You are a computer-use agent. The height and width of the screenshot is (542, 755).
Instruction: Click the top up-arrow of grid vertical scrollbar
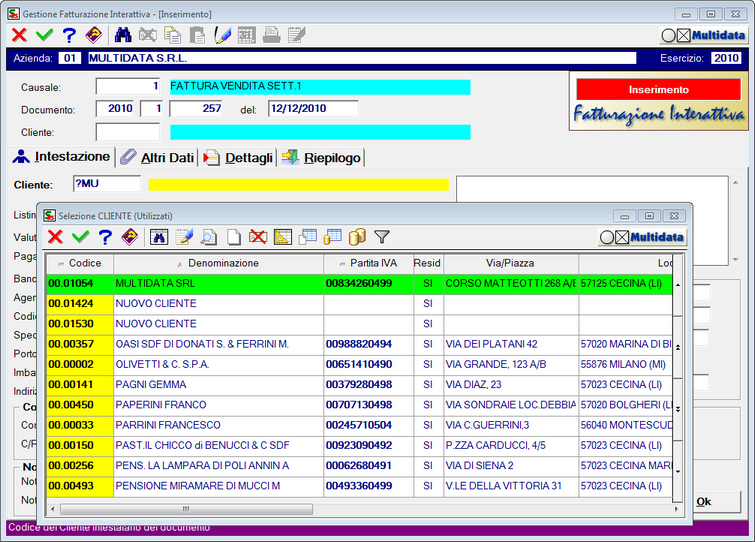click(x=678, y=285)
